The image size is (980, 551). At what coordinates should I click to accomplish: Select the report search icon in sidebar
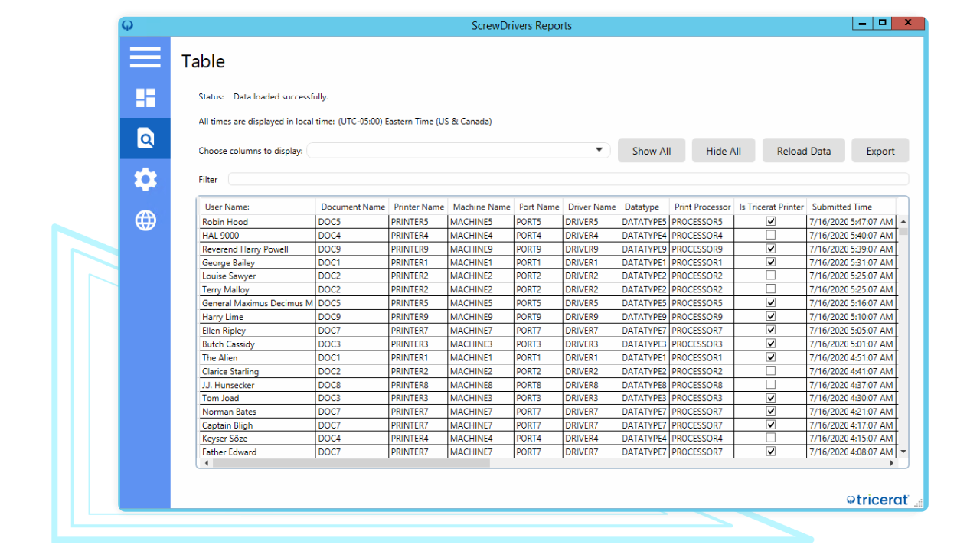click(145, 138)
